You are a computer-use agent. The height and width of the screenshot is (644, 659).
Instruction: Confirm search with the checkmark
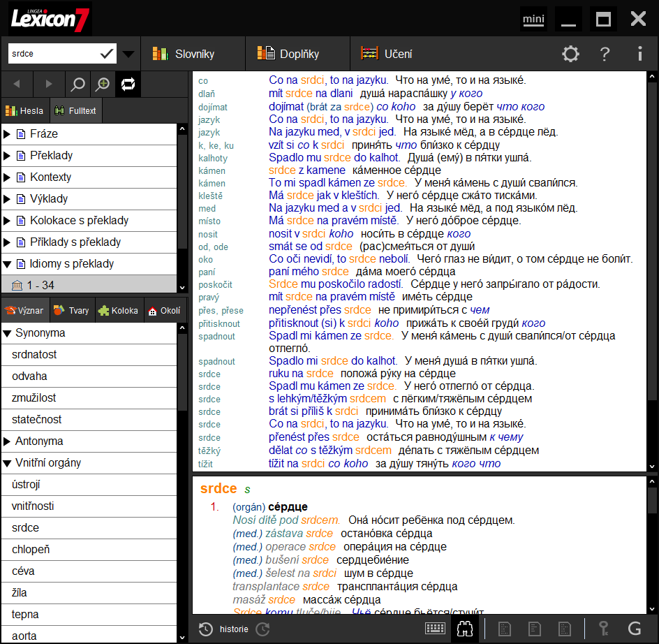(x=107, y=53)
